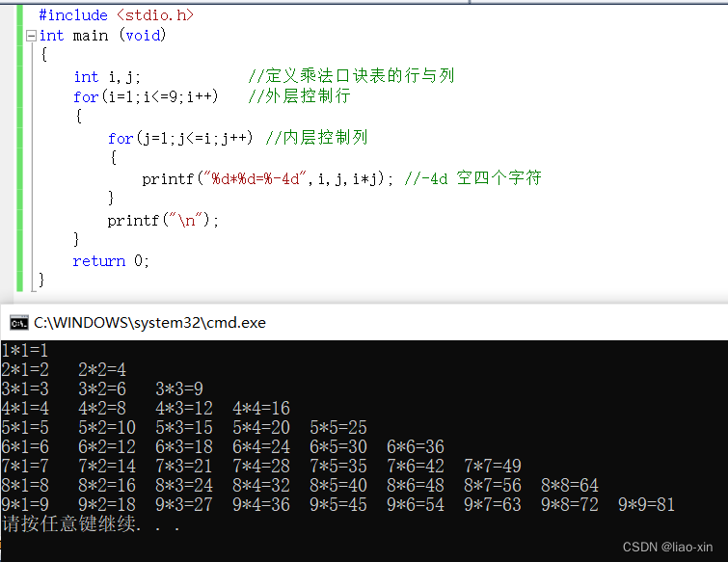This screenshot has width=728, height=562.
Task: Click console output '9*1=9'
Action: point(25,504)
